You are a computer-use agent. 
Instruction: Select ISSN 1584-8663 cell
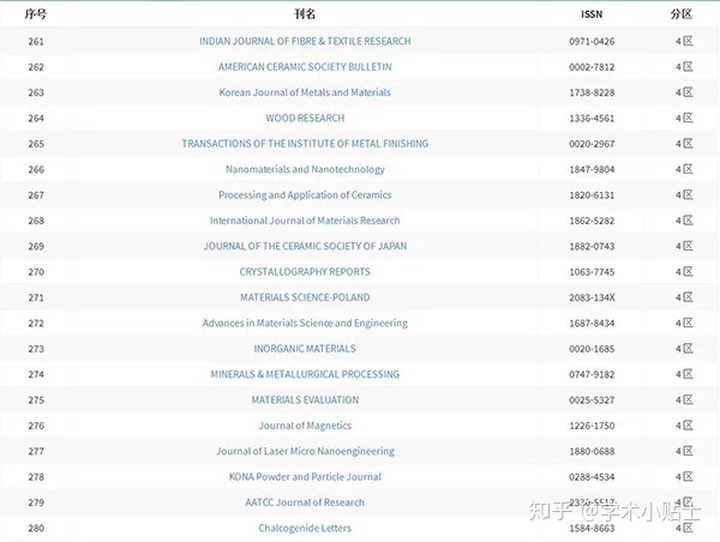(591, 528)
